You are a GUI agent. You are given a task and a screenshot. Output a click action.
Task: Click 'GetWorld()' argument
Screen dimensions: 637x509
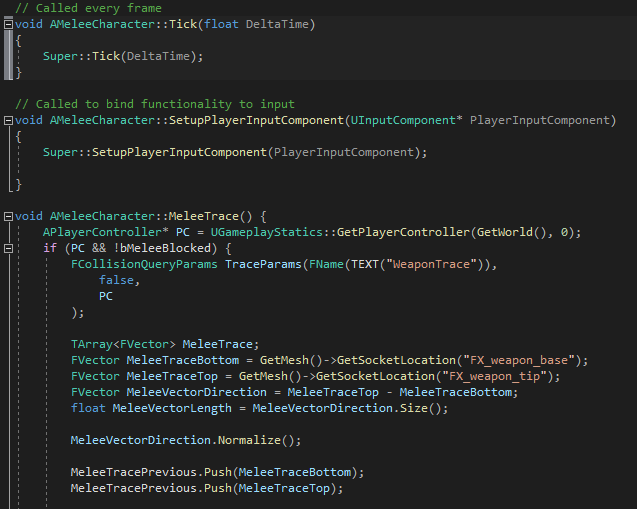511,232
